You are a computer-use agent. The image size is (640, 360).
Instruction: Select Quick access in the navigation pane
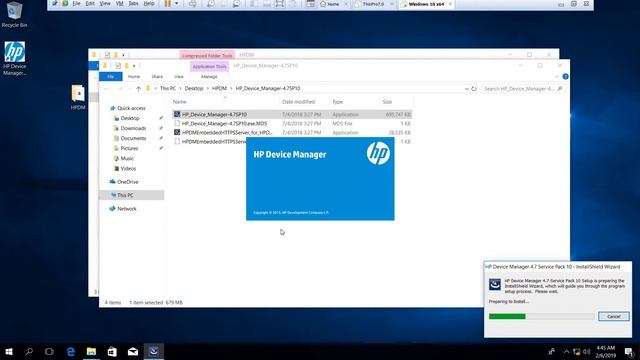coord(131,108)
